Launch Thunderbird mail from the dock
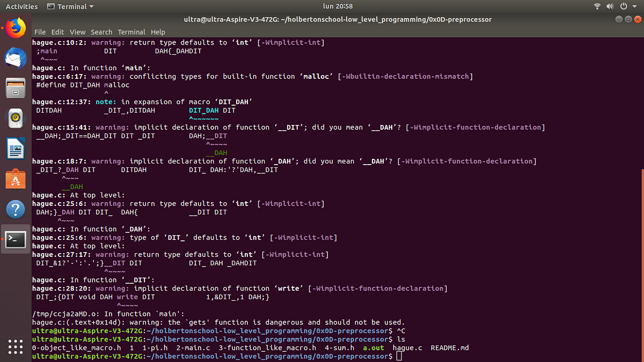The image size is (644, 362). 16,57
